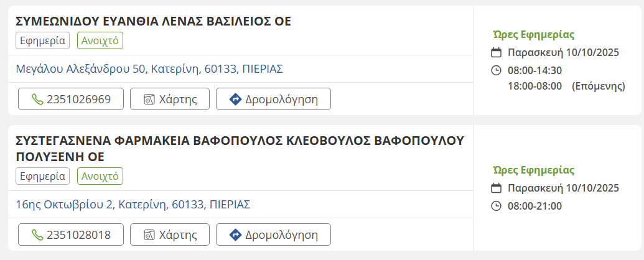Click map icon in first pharmacy's Χάρτης button
This screenshot has width=644, height=260.
[149, 99]
